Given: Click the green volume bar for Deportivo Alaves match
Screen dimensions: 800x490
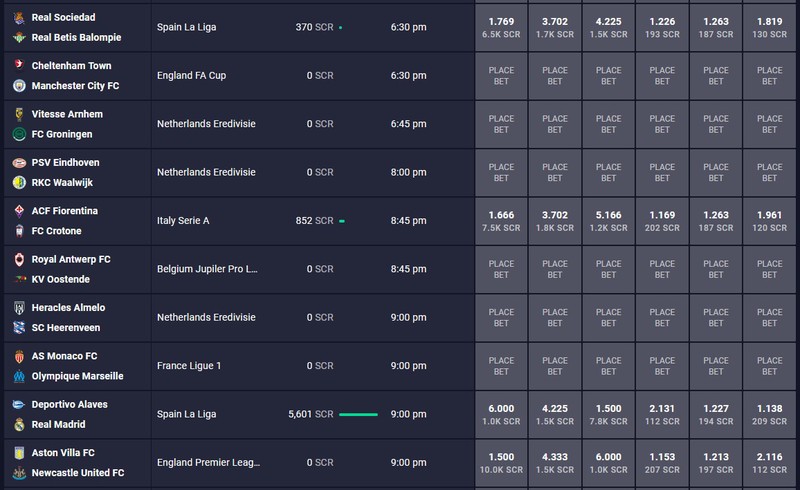Looking at the screenshot, I should point(358,414).
